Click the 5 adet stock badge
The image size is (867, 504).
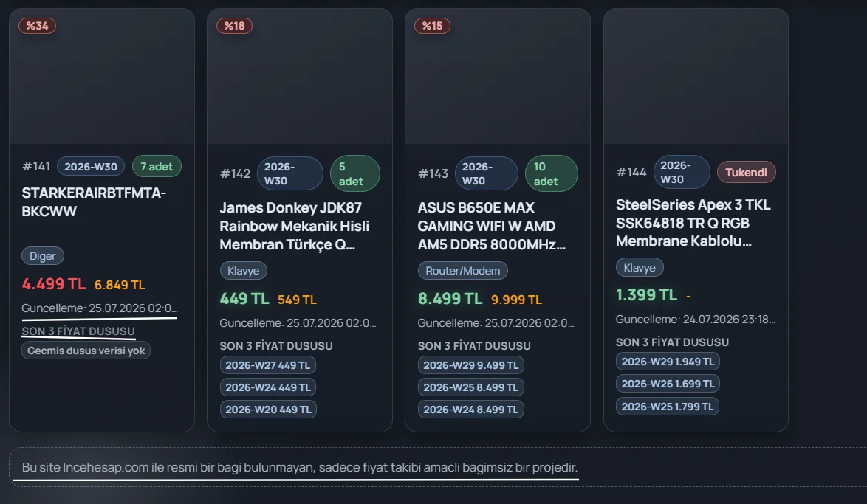click(354, 173)
